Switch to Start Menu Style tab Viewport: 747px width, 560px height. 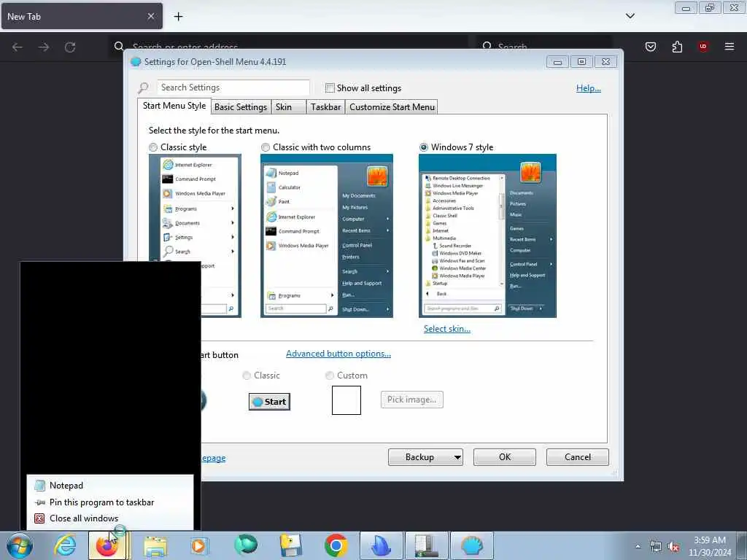tap(174, 106)
